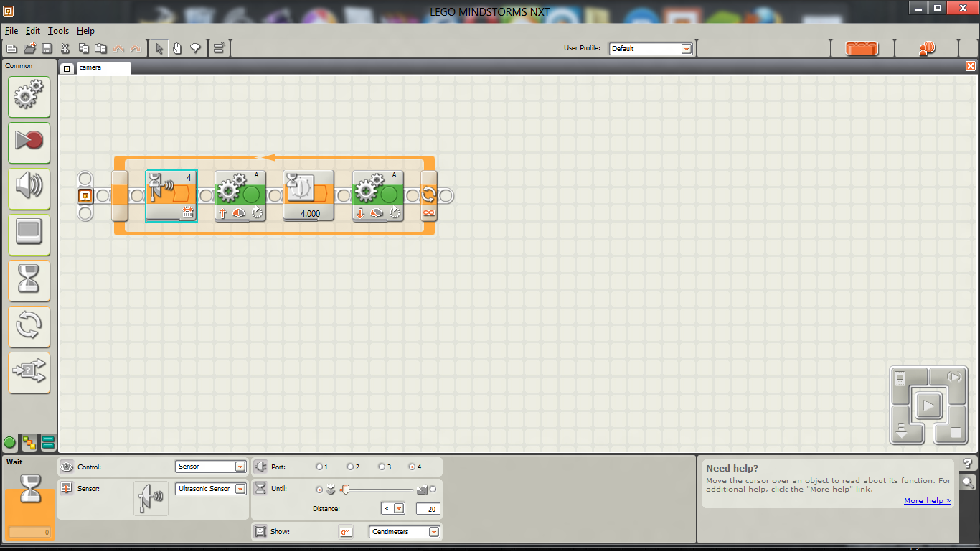Select Port 3 radio button

pos(382,467)
